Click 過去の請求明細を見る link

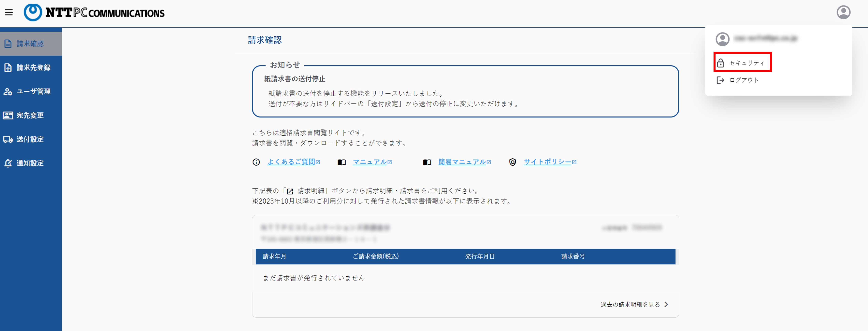pos(630,304)
